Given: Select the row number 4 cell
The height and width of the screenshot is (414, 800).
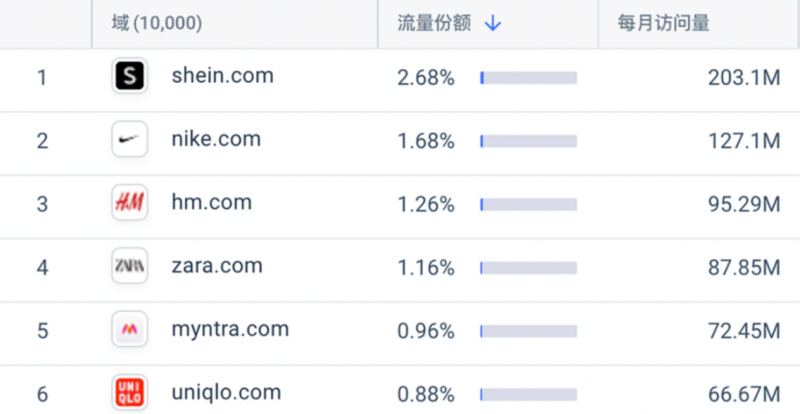Looking at the screenshot, I should 42,267.
